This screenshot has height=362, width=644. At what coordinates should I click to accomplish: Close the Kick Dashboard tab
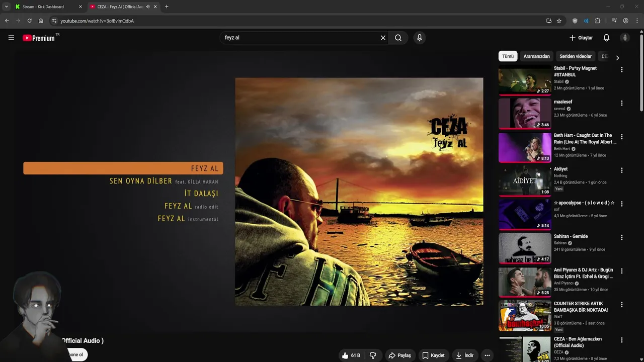(80, 7)
